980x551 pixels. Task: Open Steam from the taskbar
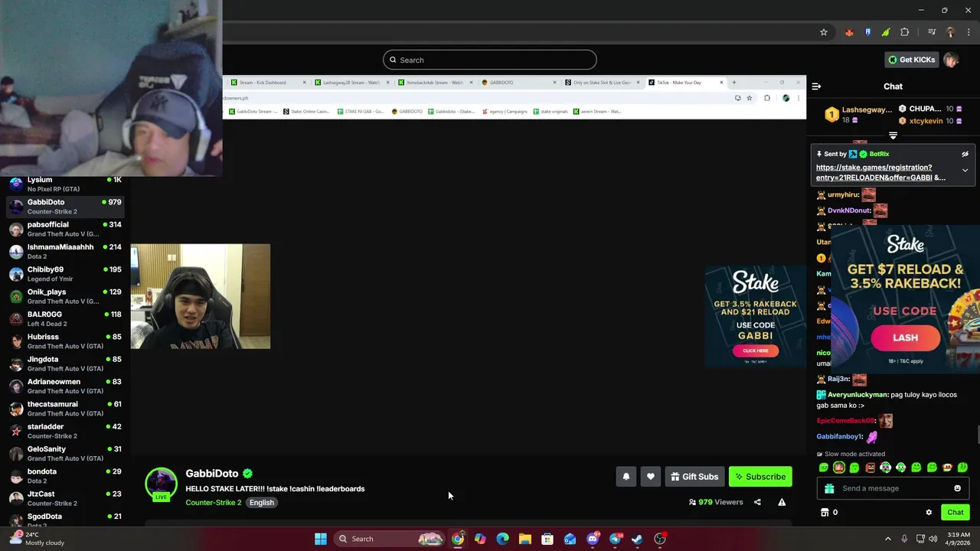click(x=637, y=539)
